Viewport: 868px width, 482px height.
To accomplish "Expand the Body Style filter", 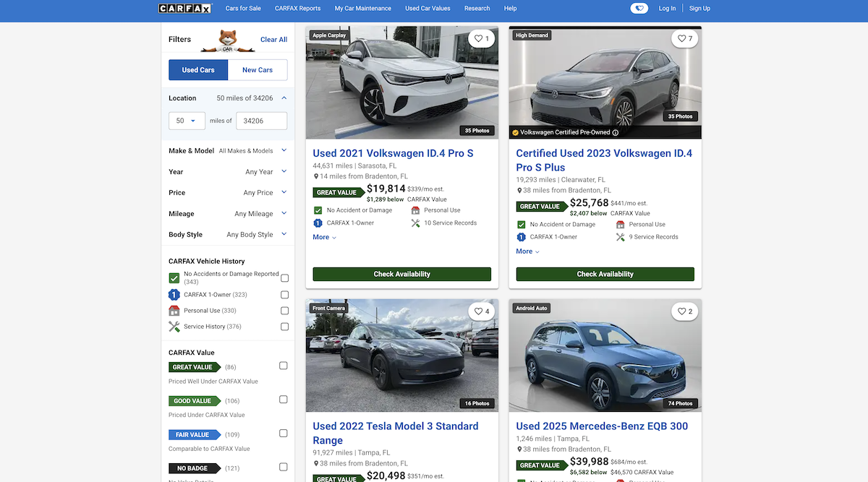I will click(284, 234).
